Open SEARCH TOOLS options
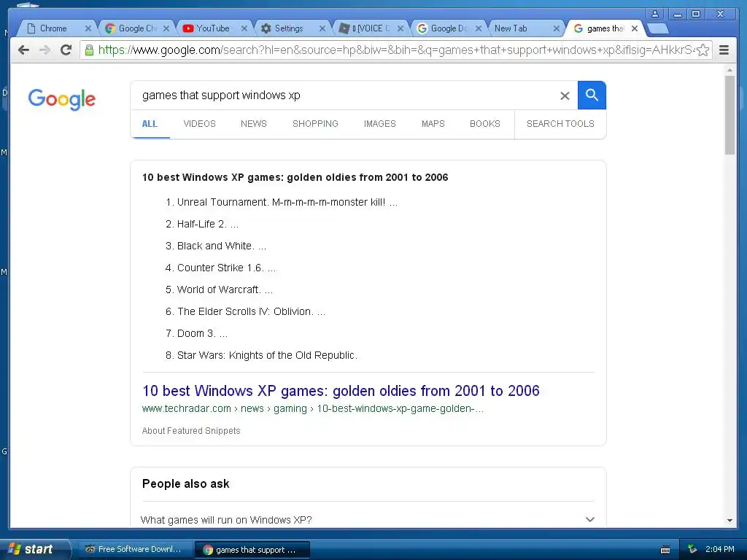Viewport: 747px width, 560px height. (x=560, y=124)
